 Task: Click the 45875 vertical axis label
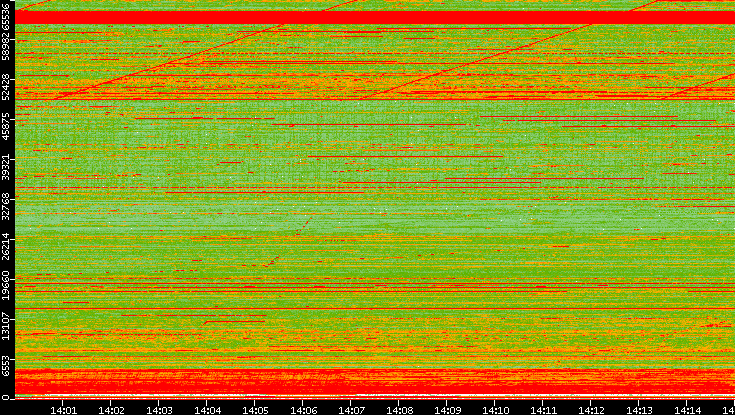(6, 126)
